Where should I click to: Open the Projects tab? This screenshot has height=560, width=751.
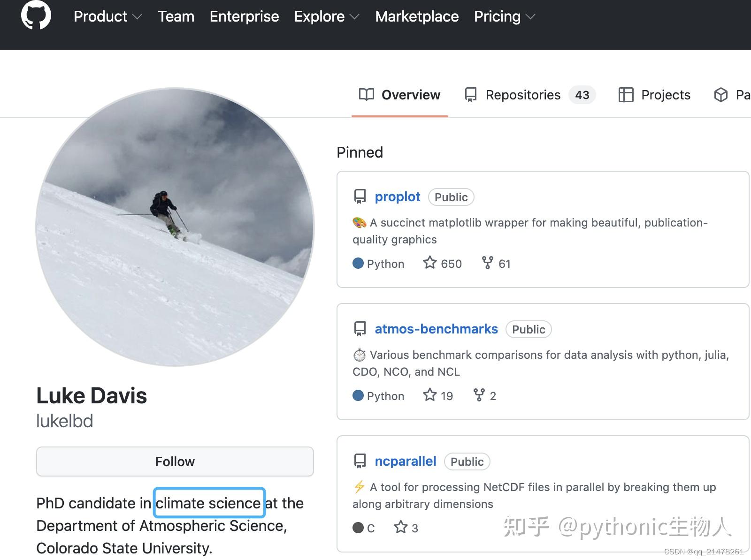pyautogui.click(x=654, y=95)
